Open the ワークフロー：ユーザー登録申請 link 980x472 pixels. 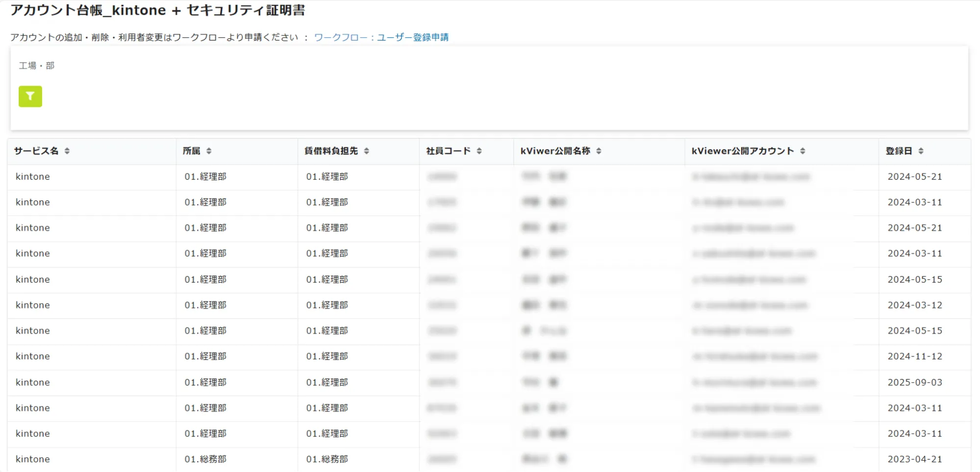[x=381, y=37]
